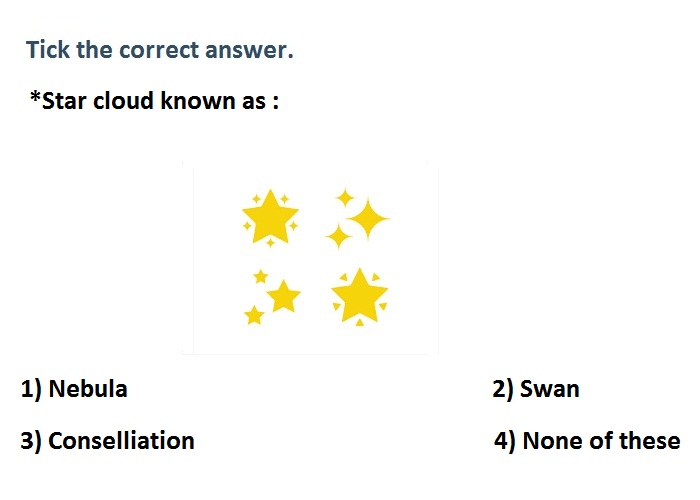Click the tiny upper star in bottom-left cluster
Image resolution: width=700 pixels, height=500 pixels.
pyautogui.click(x=261, y=277)
